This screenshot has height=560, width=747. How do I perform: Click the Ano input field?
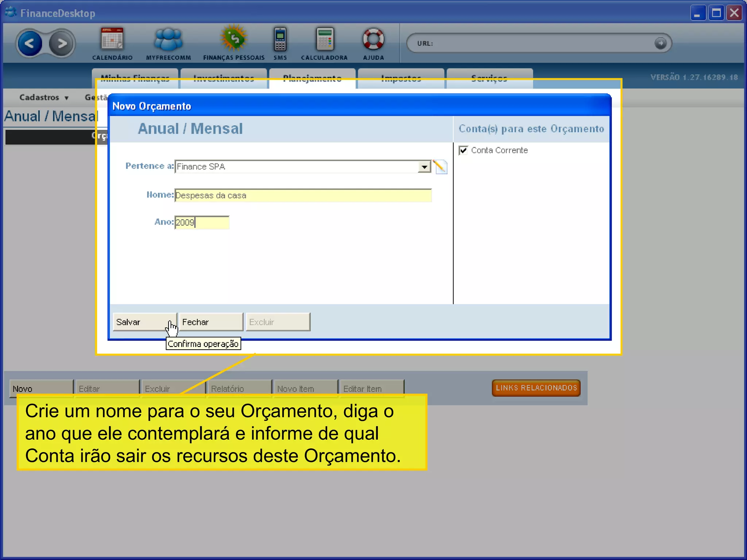pos(202,222)
